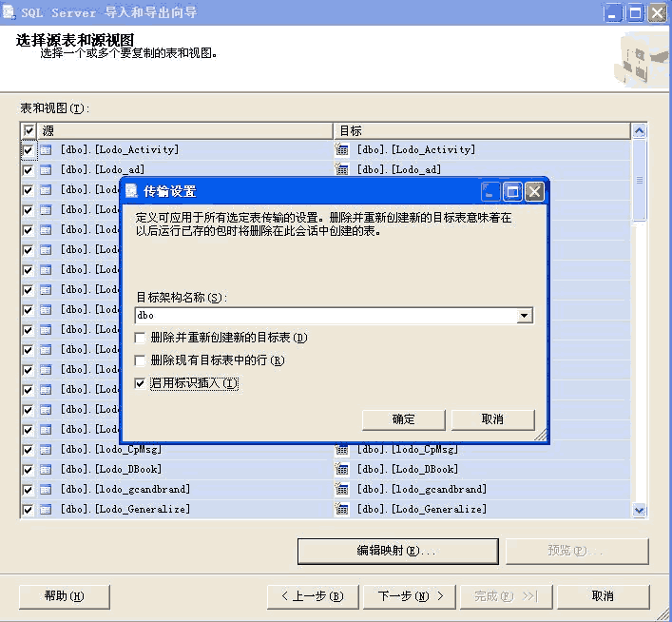Click source table icon for Lodo_Activity row
Screen dimensions: 672x622
46,150
